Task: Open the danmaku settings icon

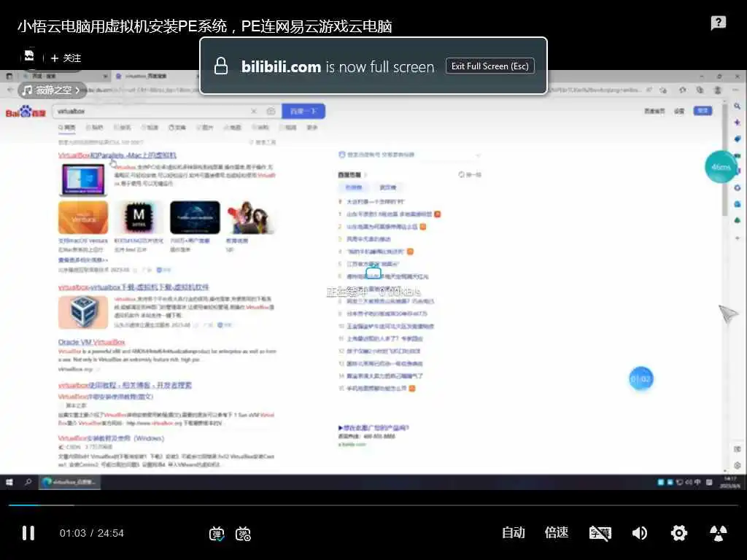Action: pos(244,534)
